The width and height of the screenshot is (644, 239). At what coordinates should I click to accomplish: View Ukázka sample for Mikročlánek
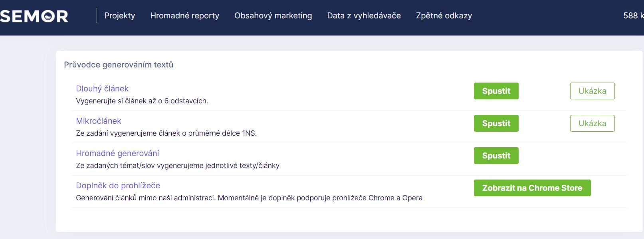592,123
